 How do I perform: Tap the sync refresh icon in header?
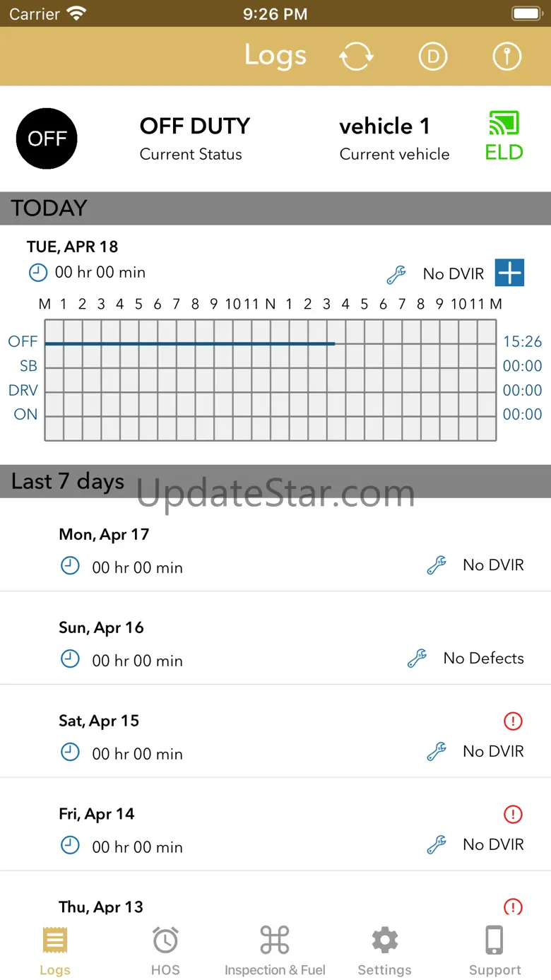point(356,57)
